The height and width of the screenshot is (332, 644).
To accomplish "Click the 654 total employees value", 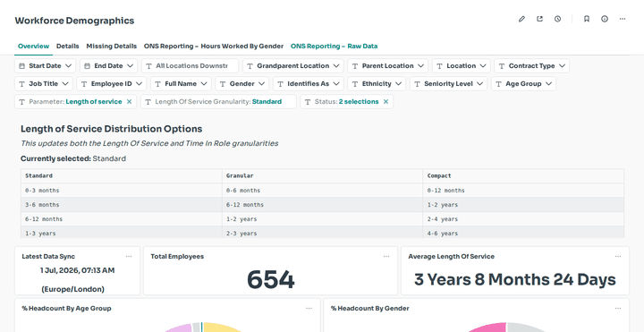I will tap(271, 280).
